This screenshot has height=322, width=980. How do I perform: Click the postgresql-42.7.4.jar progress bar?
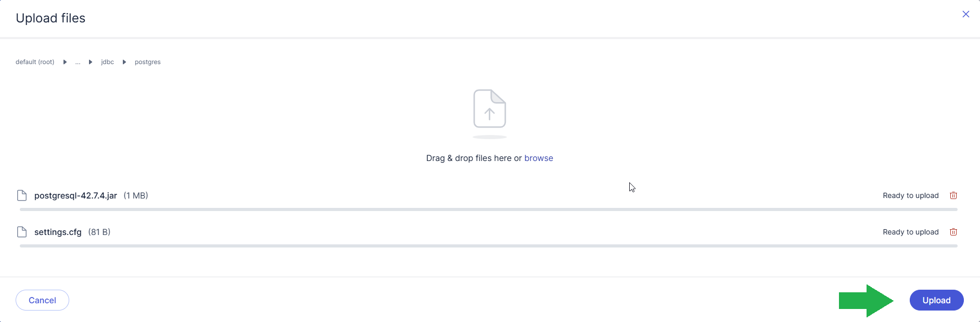click(488, 209)
